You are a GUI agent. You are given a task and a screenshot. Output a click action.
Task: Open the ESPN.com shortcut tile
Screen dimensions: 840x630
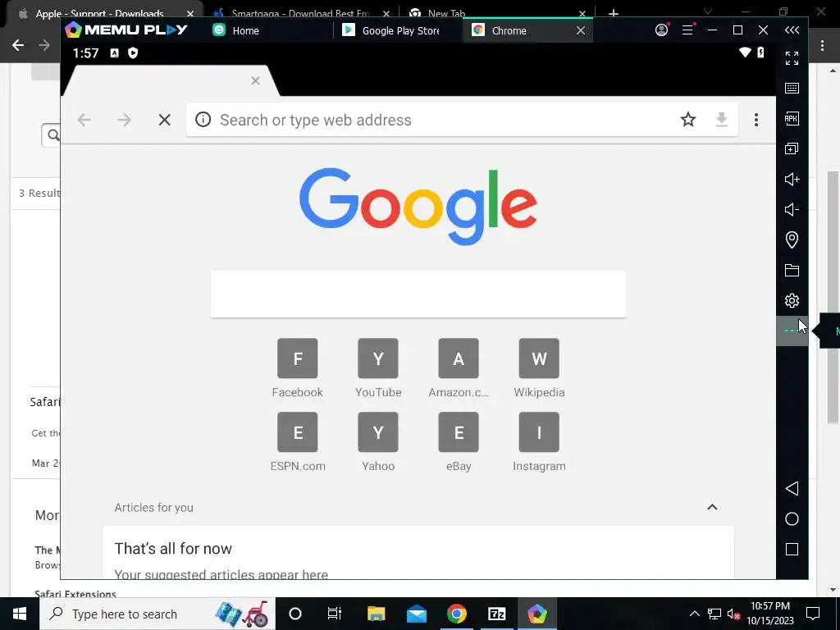(297, 442)
